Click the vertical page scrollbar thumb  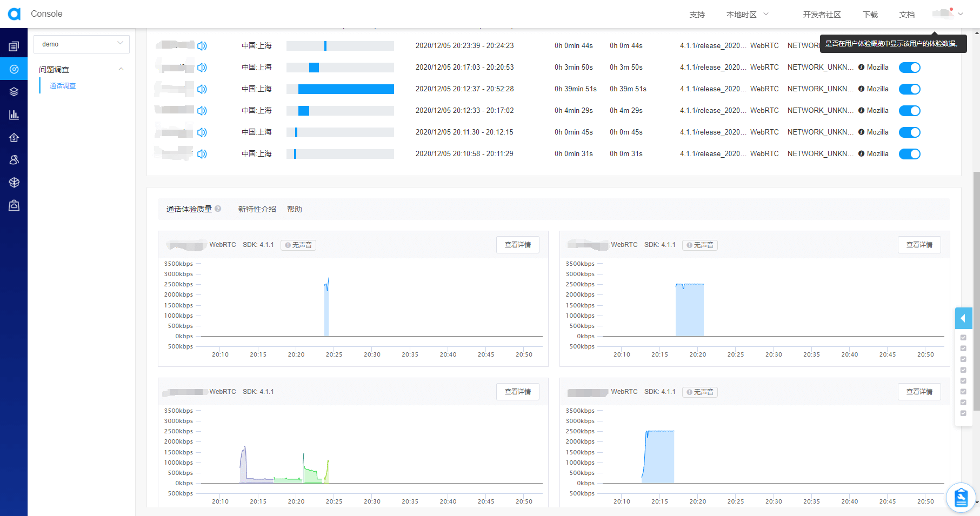[976, 292]
